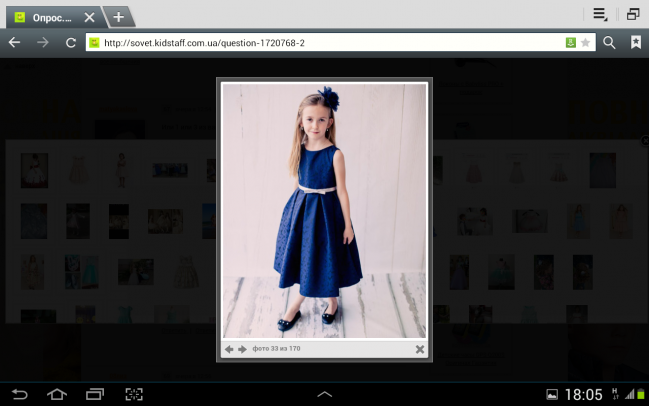
Task: Open a new browser tab
Action: point(118,17)
